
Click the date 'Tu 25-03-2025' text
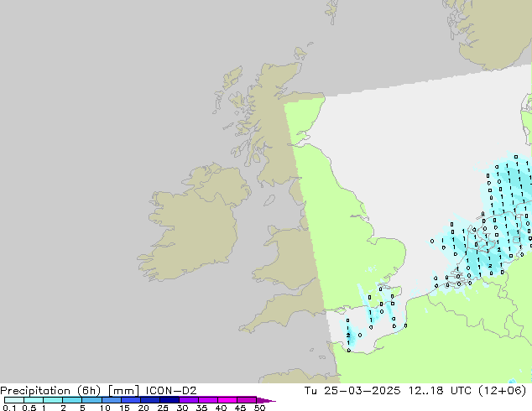click(352, 391)
